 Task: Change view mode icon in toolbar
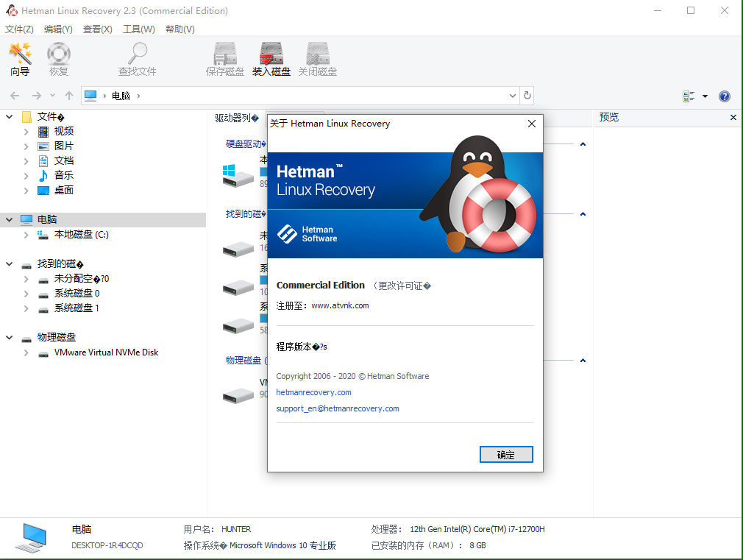tap(689, 96)
